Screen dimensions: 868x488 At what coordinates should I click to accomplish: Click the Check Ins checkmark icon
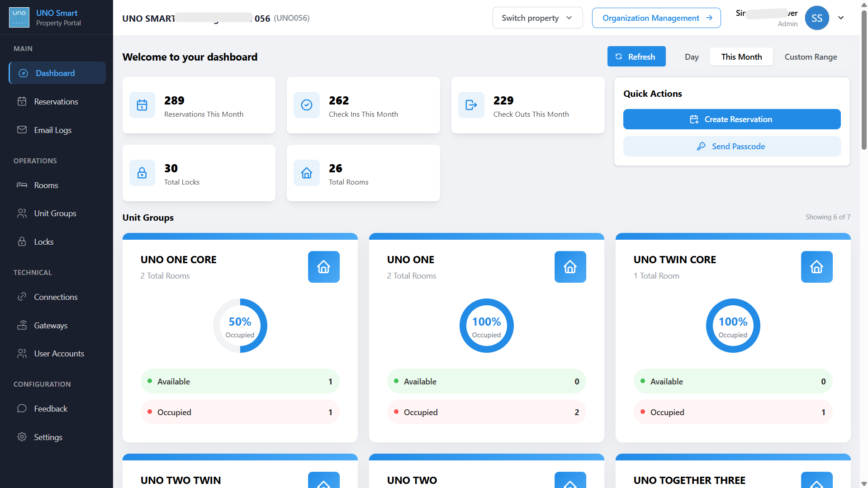tap(307, 105)
